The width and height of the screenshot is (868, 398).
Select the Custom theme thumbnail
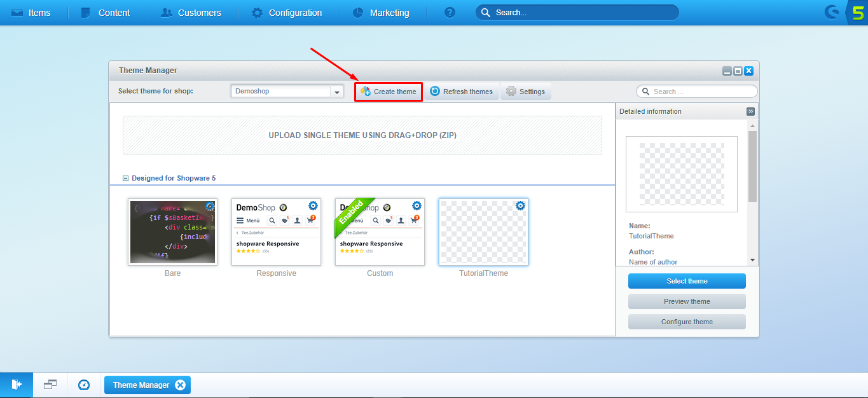pyautogui.click(x=380, y=232)
